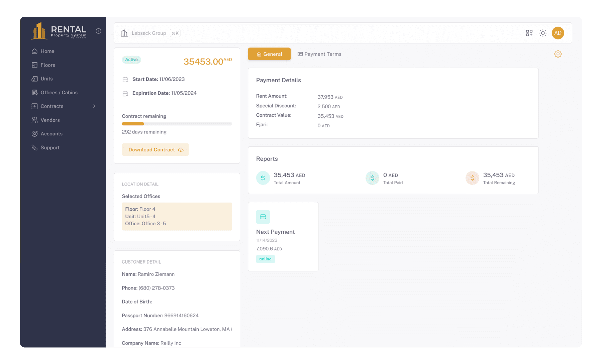Screen dimensions: 602x364
Task: Open the apps grid icon in the header
Action: coord(529,33)
